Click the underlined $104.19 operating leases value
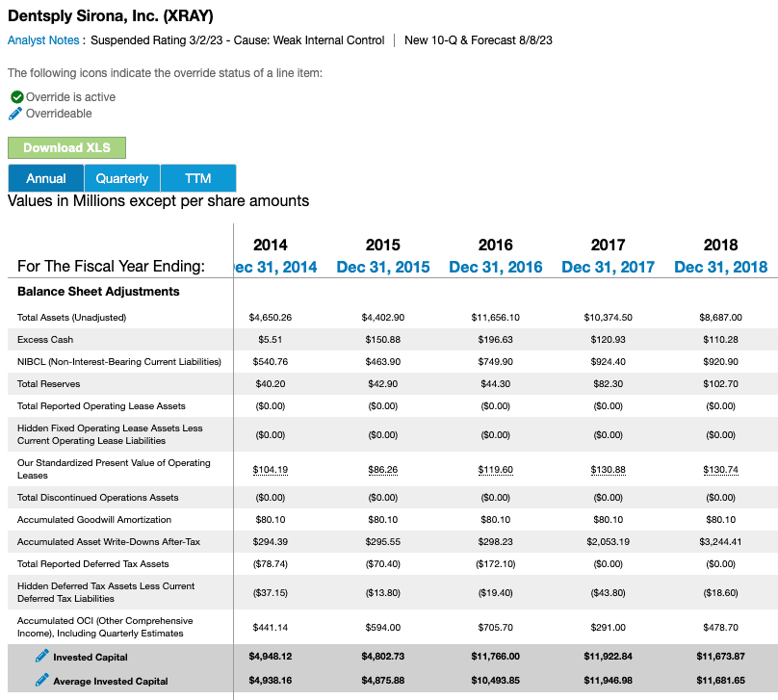This screenshot has height=700, width=778. click(271, 469)
